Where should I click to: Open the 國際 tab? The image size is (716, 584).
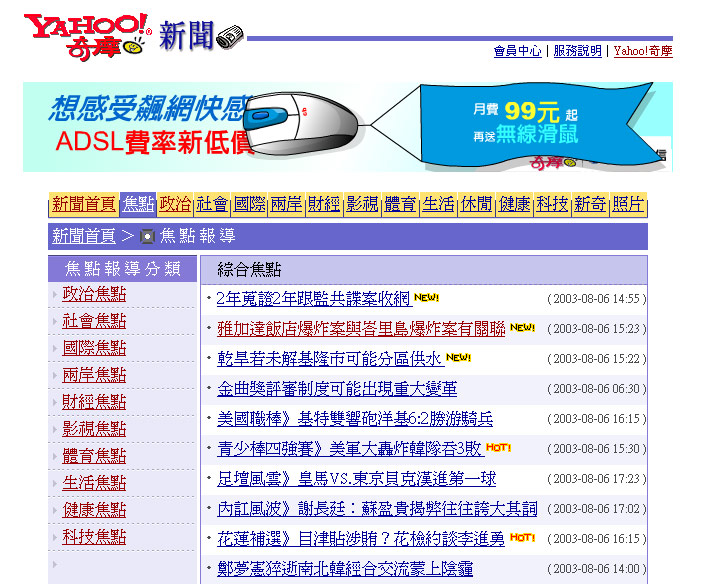click(x=250, y=204)
